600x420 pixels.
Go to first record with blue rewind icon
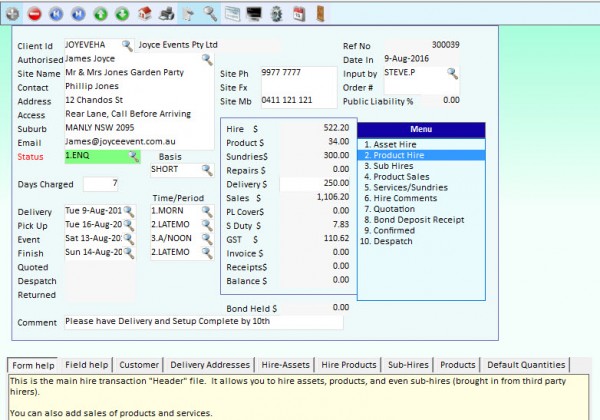pyautogui.click(x=56, y=14)
